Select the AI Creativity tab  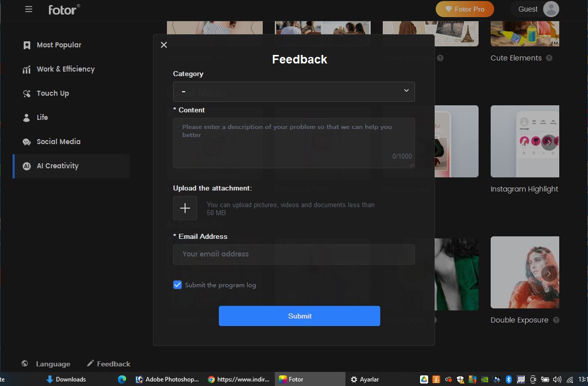pos(71,166)
